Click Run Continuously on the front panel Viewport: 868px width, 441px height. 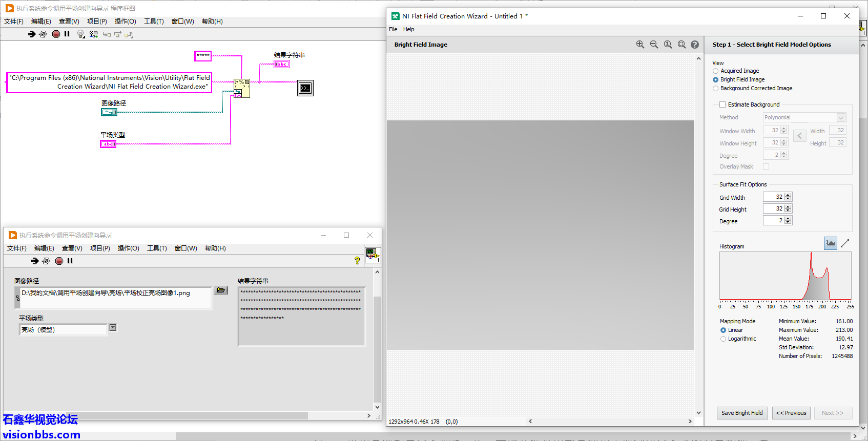[x=46, y=261]
